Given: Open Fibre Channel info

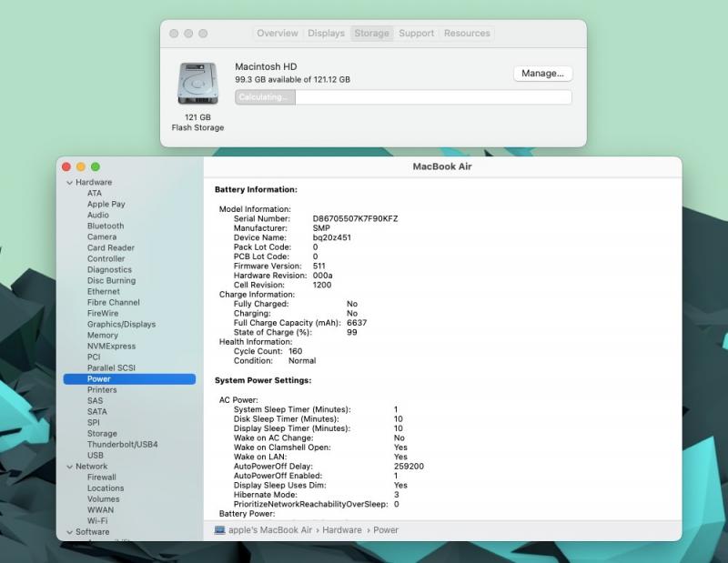Looking at the screenshot, I should pyautogui.click(x=113, y=302).
